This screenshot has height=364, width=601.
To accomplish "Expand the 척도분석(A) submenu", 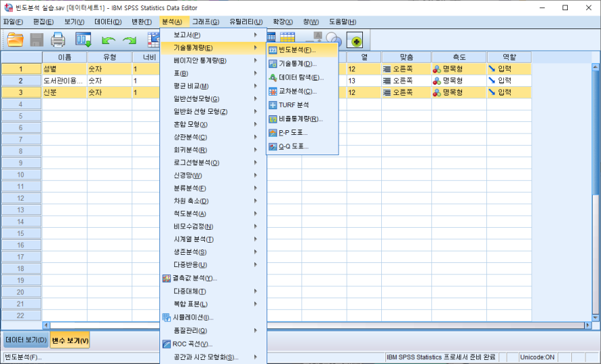I will 213,214.
